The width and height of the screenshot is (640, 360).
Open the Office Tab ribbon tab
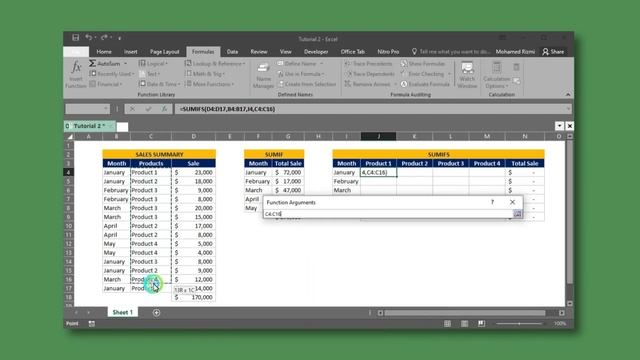pyautogui.click(x=353, y=52)
